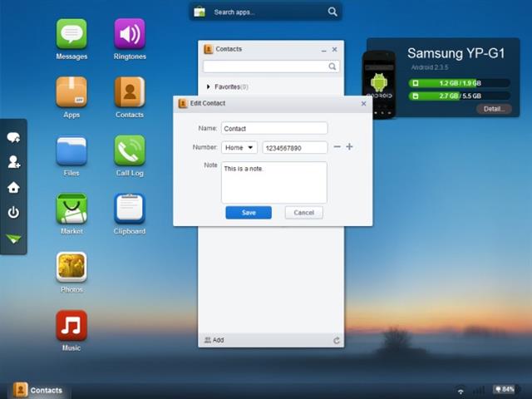
Task: Open the Messages app icon
Action: pyautogui.click(x=71, y=34)
